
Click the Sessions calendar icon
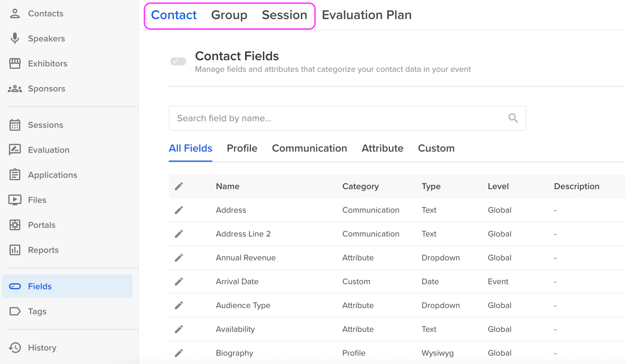15,125
